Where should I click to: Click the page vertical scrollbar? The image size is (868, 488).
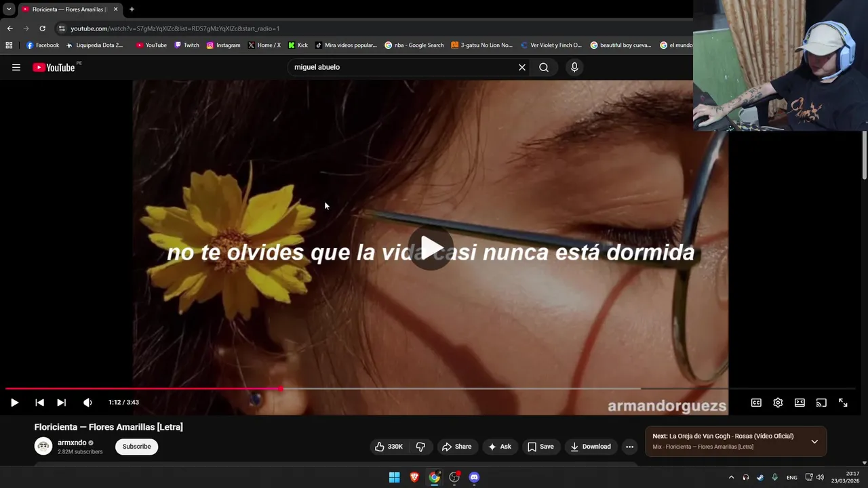pyautogui.click(x=864, y=156)
